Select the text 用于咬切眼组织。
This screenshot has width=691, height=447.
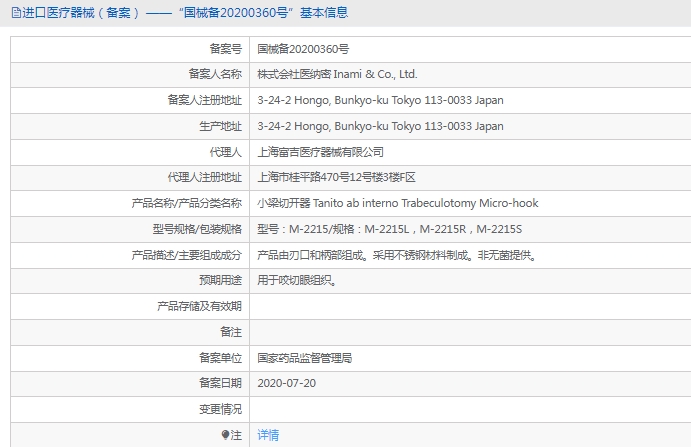click(297, 280)
